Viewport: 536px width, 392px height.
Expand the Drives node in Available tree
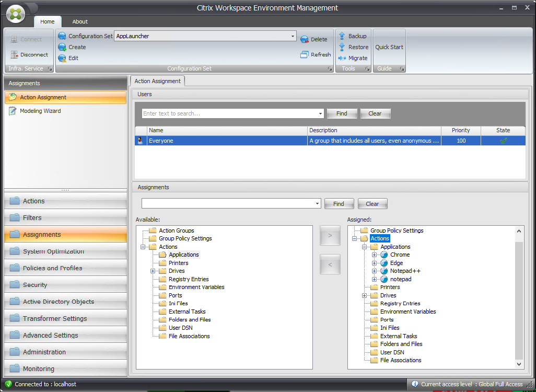tap(153, 271)
